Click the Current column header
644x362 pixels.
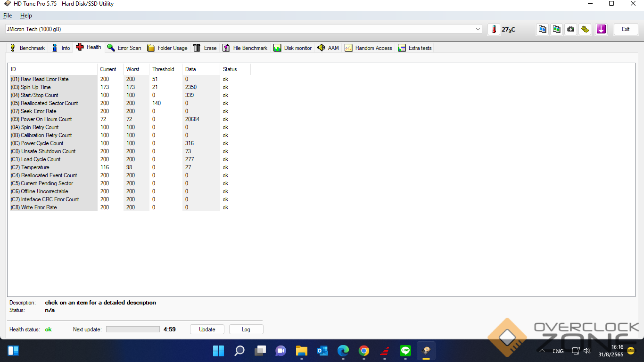coord(110,69)
